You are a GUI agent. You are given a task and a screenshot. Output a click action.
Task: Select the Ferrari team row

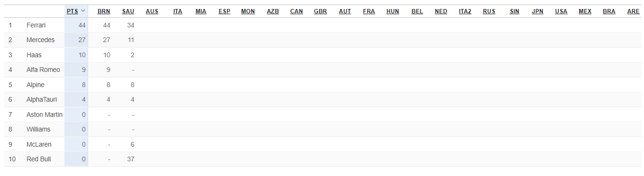(x=323, y=25)
